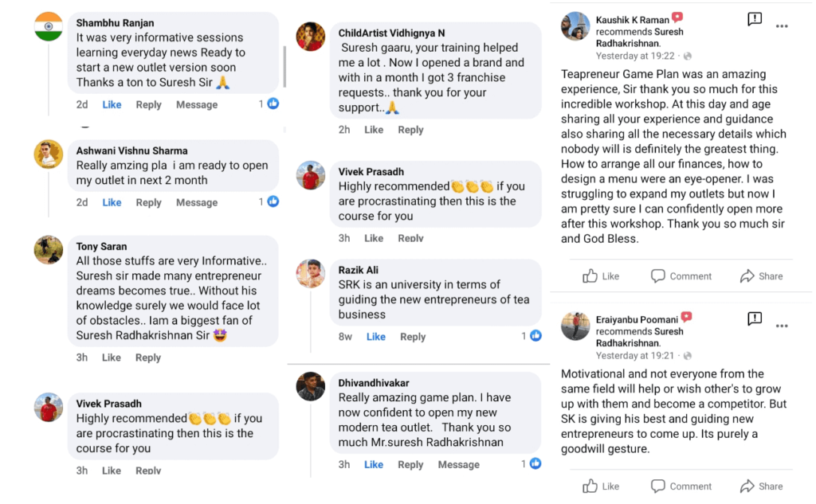Click Message under Shambhu Ranjan's comment
The image size is (816, 504).
pos(196,104)
